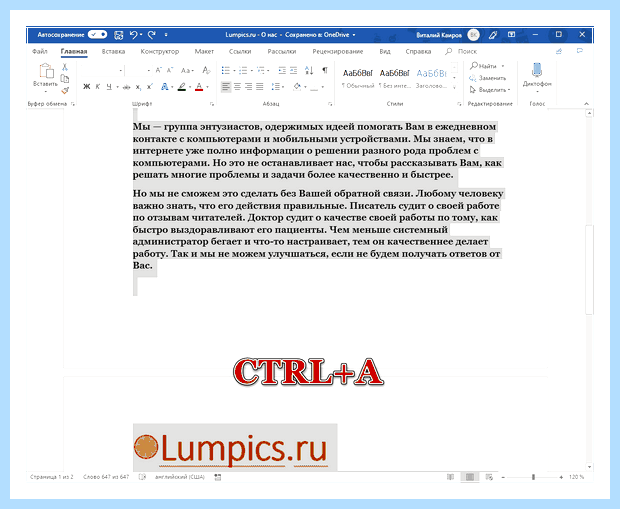This screenshot has width=620, height=509.
Task: Switch to the Макет tab
Action: (x=204, y=51)
